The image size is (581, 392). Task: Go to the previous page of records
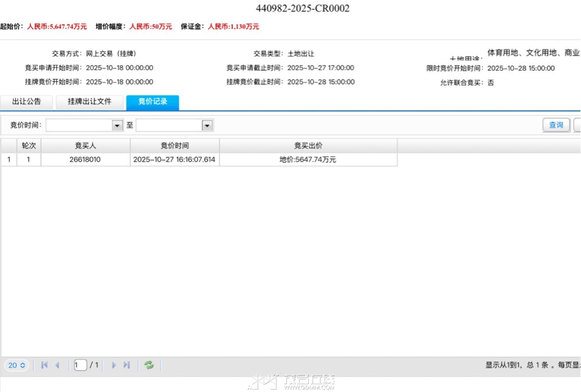coord(57,365)
